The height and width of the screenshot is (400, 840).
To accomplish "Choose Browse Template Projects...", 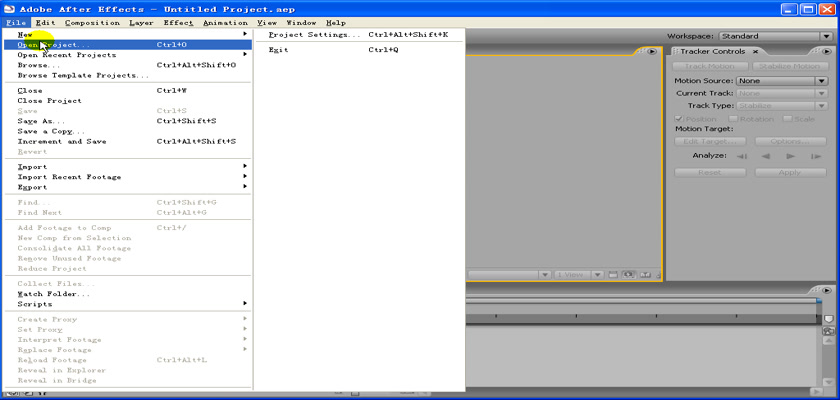I will tap(128, 75).
